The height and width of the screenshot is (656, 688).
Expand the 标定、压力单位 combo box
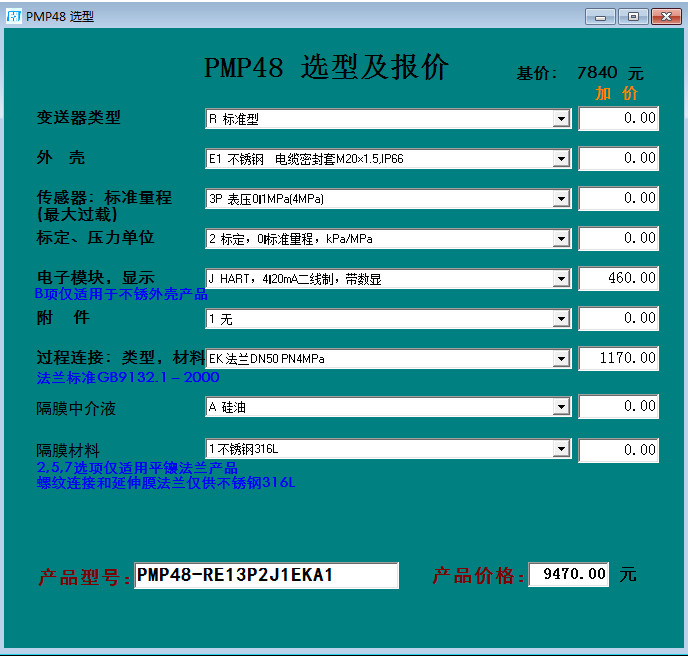coord(561,239)
